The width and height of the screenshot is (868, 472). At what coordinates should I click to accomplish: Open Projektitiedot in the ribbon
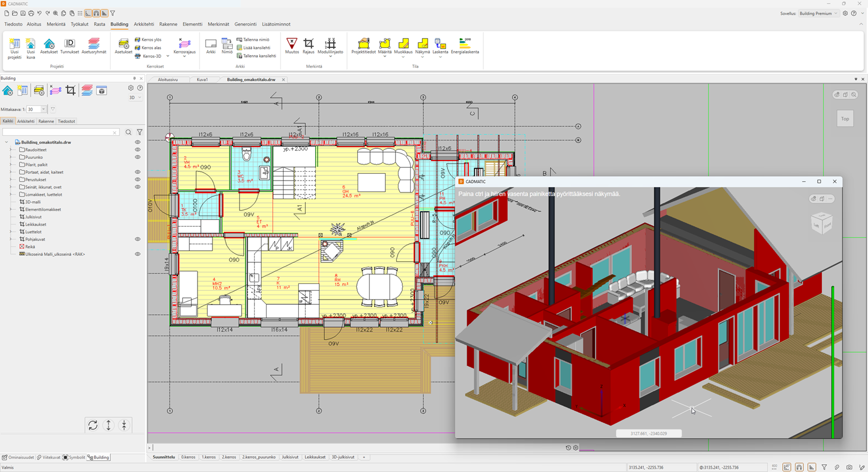pos(364,46)
